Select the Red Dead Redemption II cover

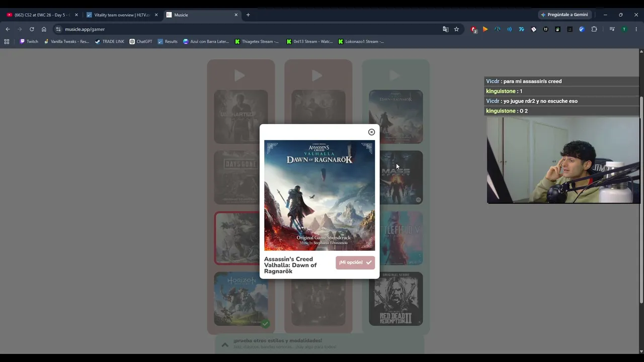396,299
